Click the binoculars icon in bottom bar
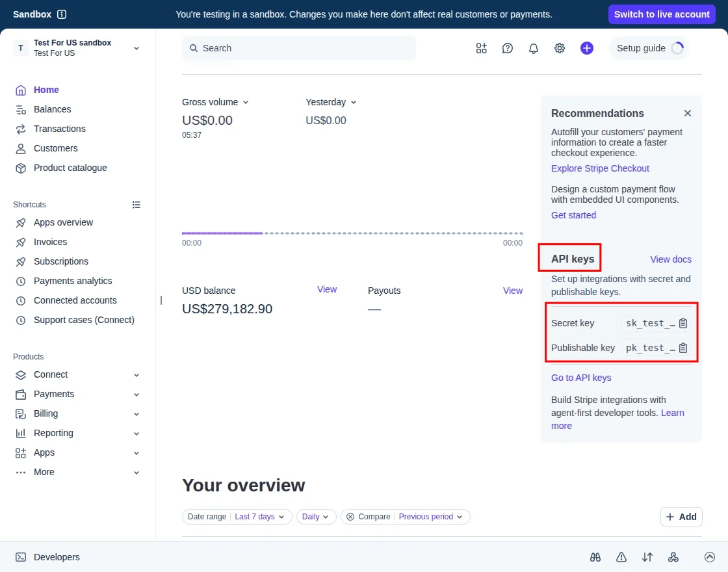 [x=595, y=557]
